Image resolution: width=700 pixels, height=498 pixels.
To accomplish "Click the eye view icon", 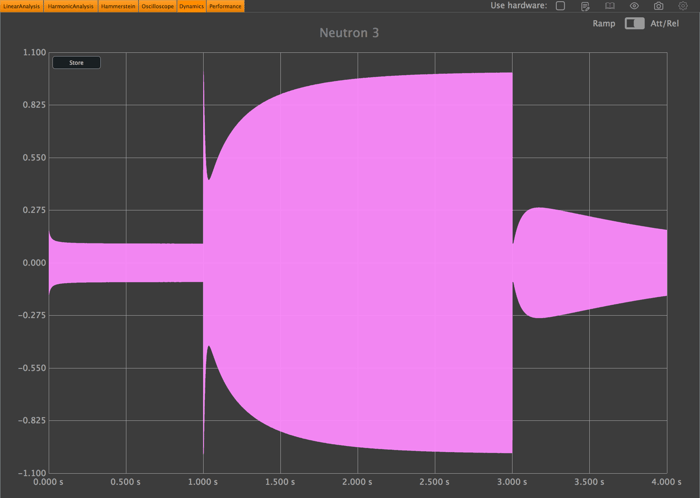I will pyautogui.click(x=634, y=6).
